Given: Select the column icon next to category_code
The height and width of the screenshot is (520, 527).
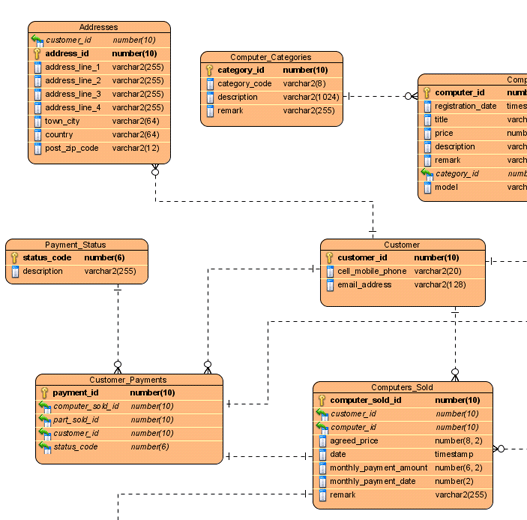Looking at the screenshot, I should click(210, 84).
